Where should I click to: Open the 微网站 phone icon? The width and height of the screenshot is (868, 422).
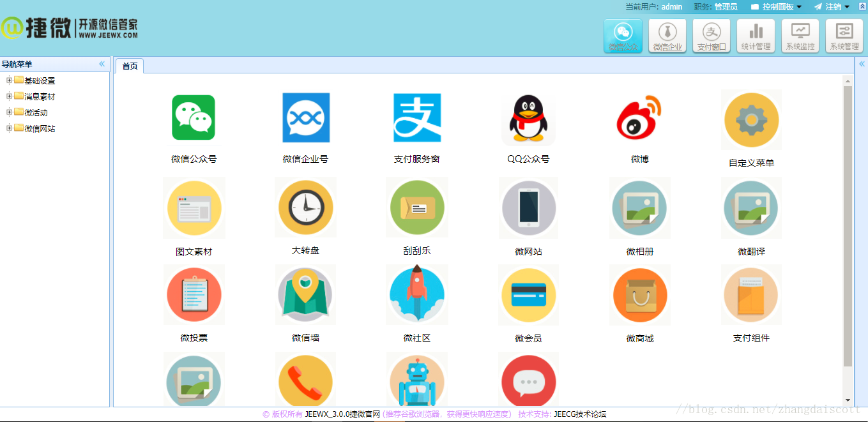click(528, 208)
